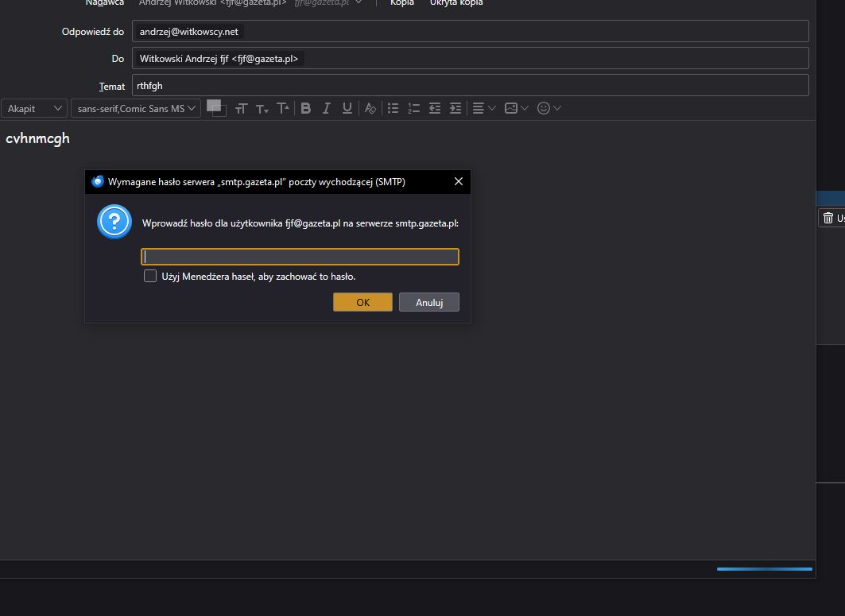This screenshot has width=845, height=616.
Task: Increase paragraph indent
Action: click(455, 108)
